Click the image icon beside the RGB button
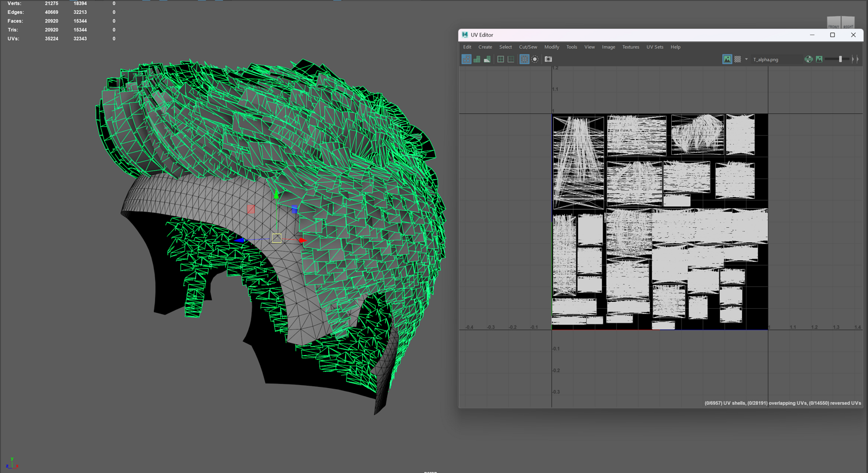Screen dimensions: 868x473 tap(819, 59)
